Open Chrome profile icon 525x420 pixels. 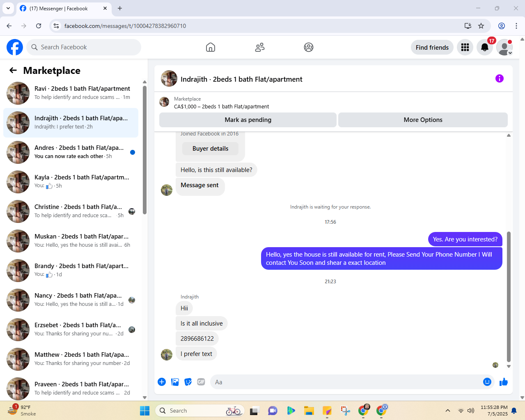click(502, 26)
